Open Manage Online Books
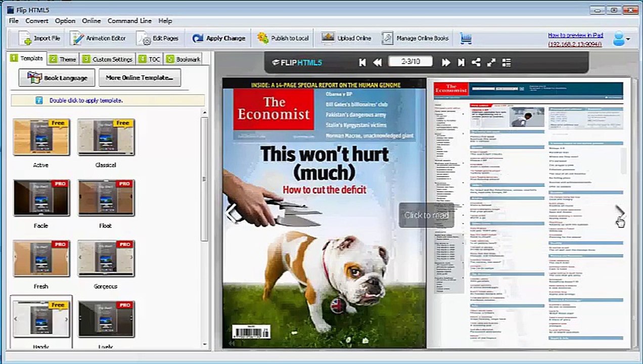643x364 pixels. coord(415,38)
